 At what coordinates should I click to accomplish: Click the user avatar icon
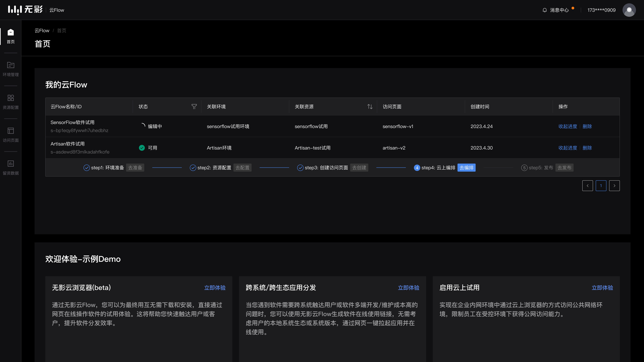[629, 10]
